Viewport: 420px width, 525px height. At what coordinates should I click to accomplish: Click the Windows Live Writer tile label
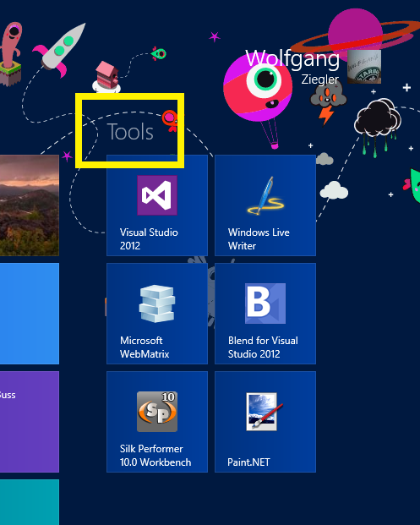click(x=259, y=239)
